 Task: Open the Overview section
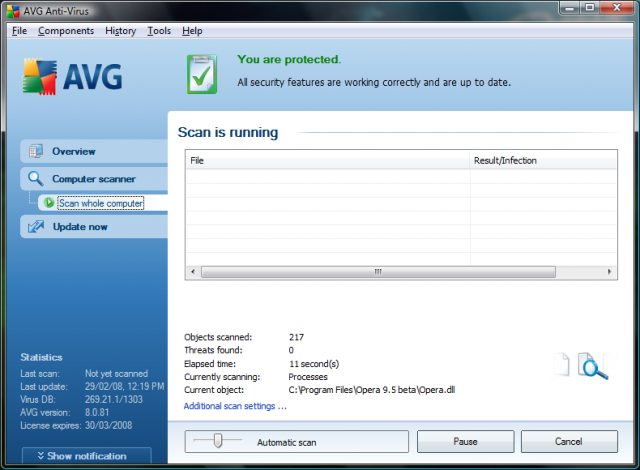coord(94,151)
